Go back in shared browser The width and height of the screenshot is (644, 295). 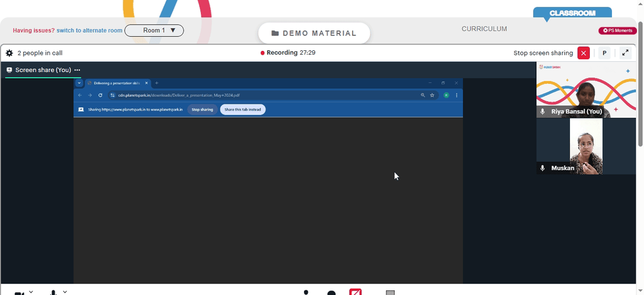coord(80,95)
